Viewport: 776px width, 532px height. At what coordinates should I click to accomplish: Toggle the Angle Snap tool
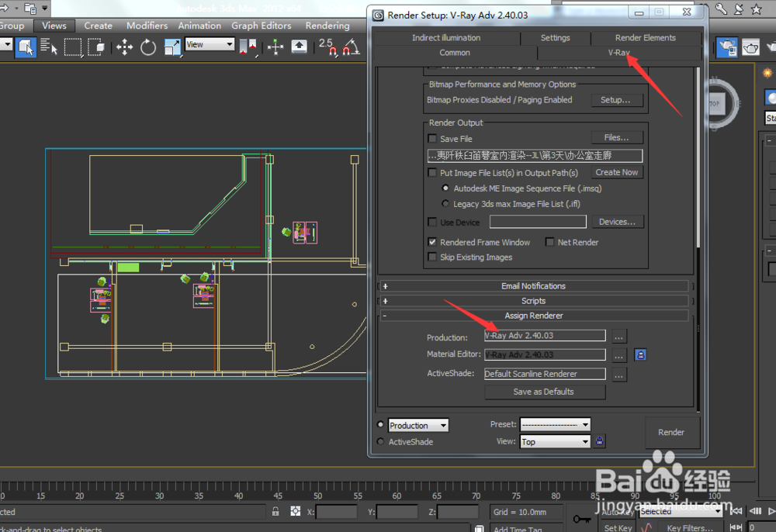coord(351,47)
